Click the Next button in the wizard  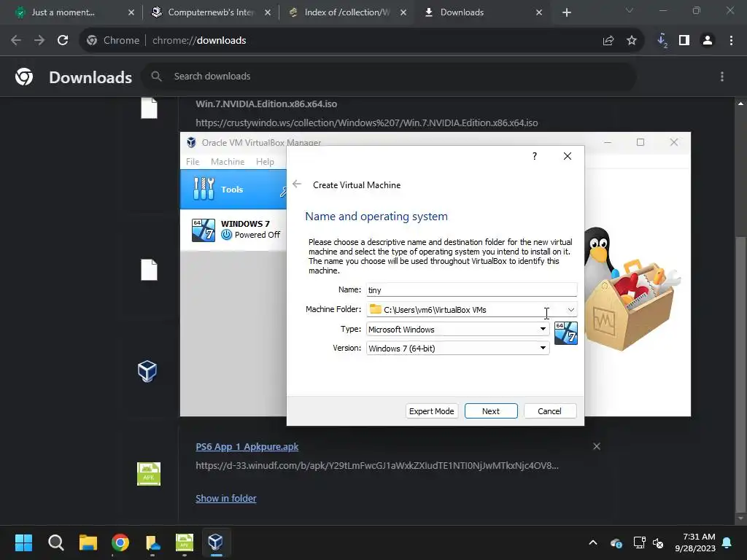[491, 411]
